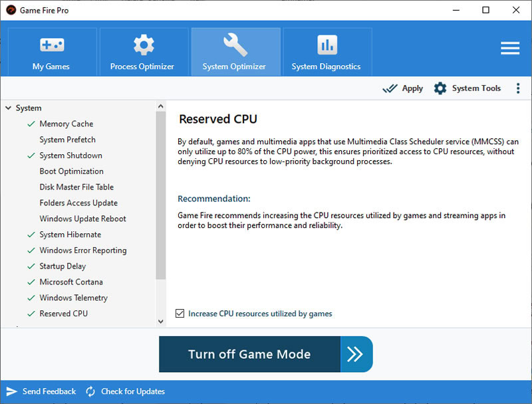Screen dimensions: 532x404
Task: Minimize the Game Fire Pro window
Action: coord(456,10)
